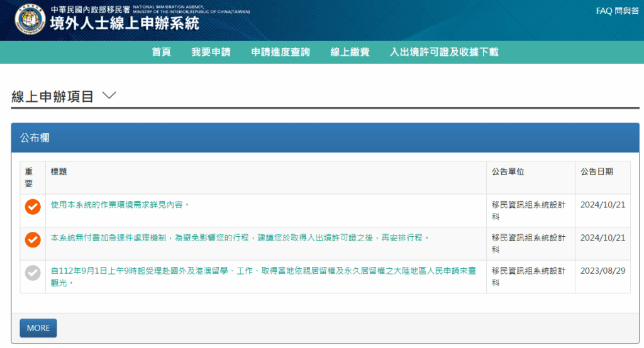
Task: Click the 境外人士線上申辦系統 site title
Action: (x=125, y=23)
